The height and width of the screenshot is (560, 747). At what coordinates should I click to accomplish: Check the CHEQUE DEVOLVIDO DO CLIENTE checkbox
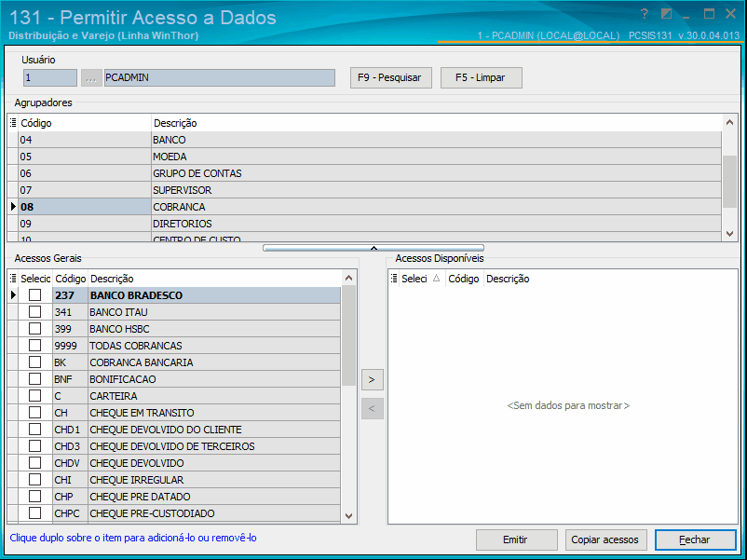34,429
